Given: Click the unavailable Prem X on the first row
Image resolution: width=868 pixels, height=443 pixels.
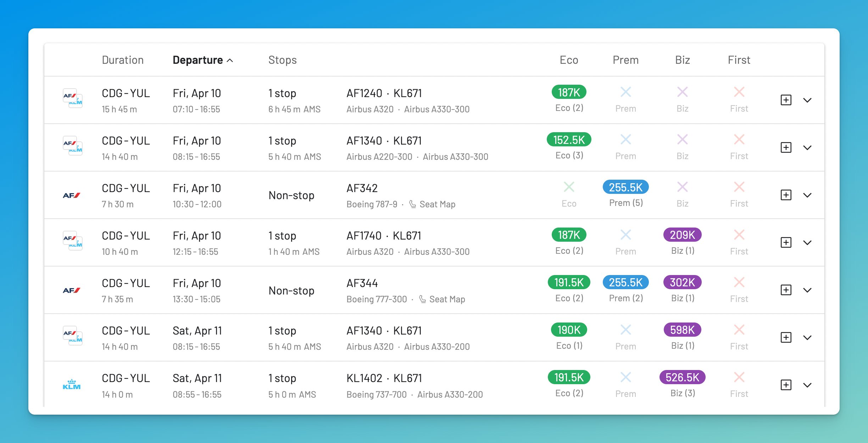Looking at the screenshot, I should 626,92.
